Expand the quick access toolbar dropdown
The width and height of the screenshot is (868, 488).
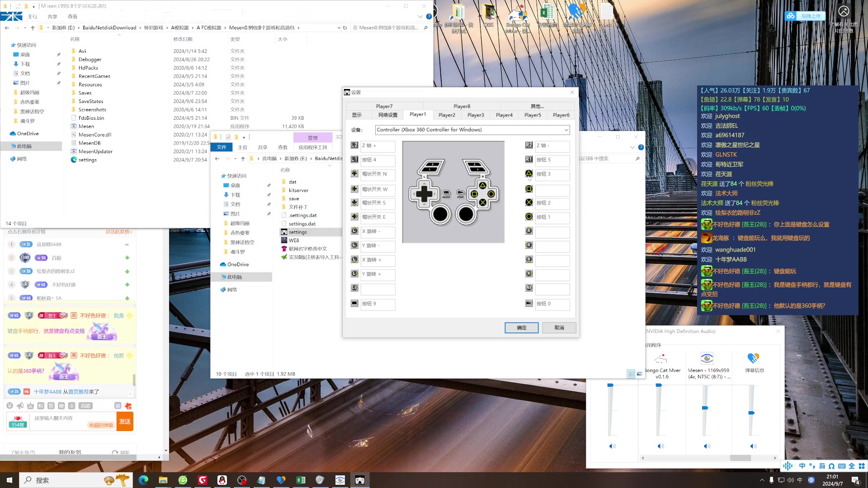click(x=244, y=137)
